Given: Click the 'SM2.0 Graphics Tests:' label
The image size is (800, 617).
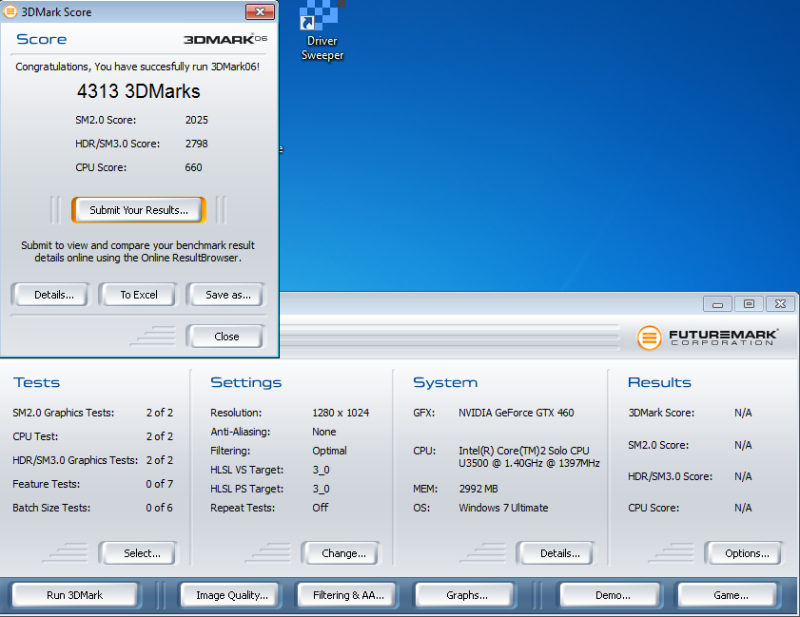Looking at the screenshot, I should 63,412.
